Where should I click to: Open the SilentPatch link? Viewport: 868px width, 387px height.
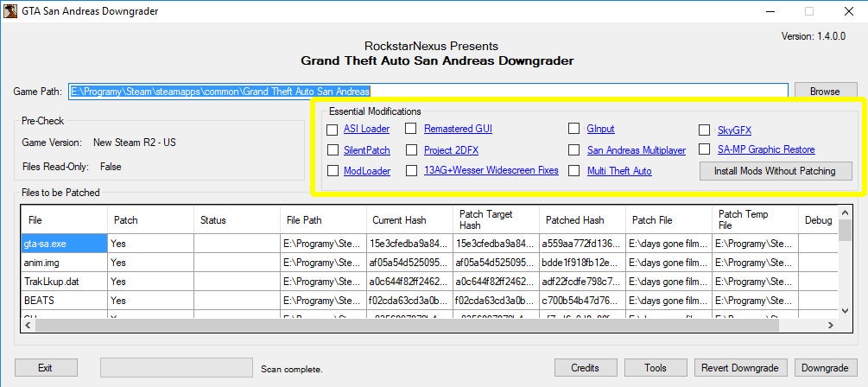point(366,150)
